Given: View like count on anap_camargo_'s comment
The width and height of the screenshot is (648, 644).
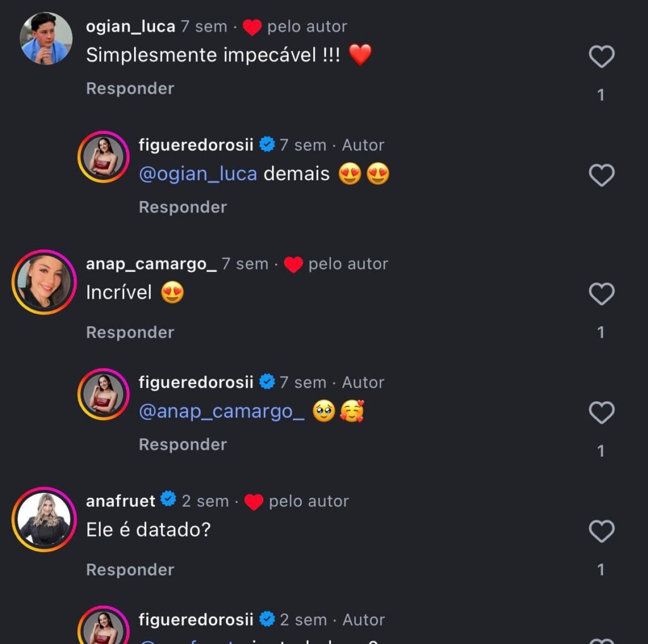Looking at the screenshot, I should point(601,332).
